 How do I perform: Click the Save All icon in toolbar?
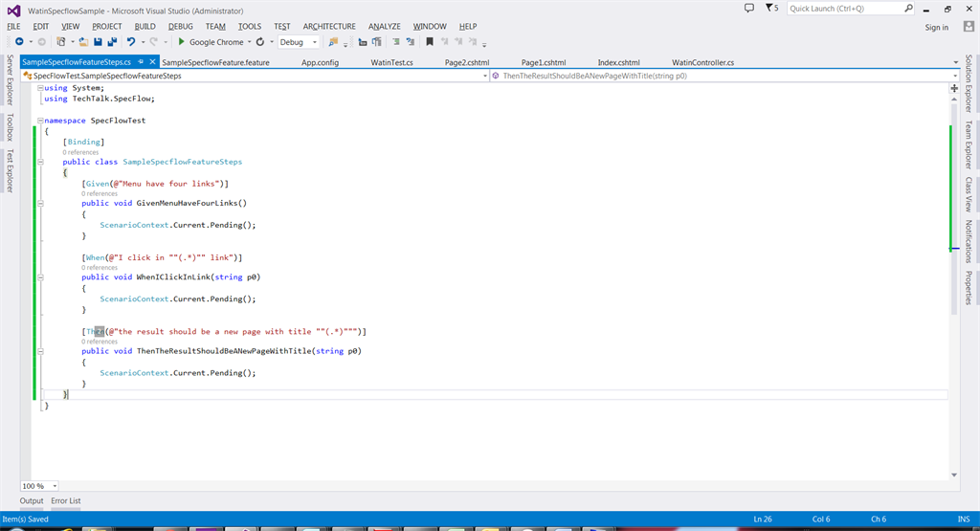pyautogui.click(x=112, y=42)
